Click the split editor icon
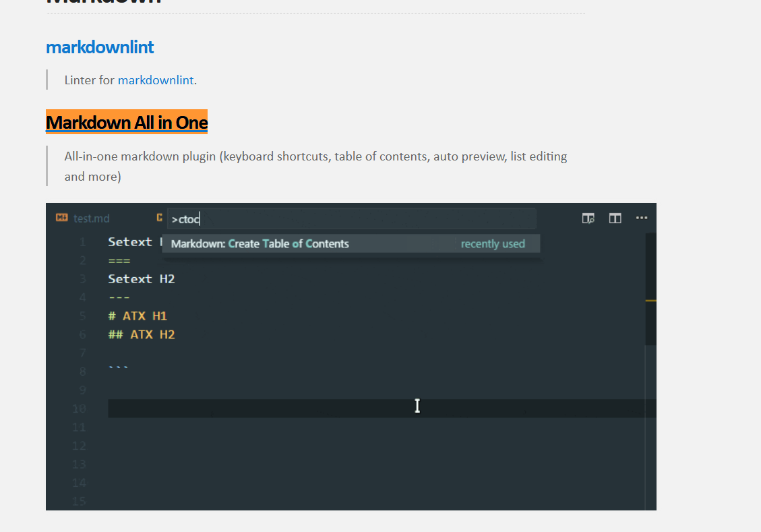The width and height of the screenshot is (761, 532). coord(615,218)
